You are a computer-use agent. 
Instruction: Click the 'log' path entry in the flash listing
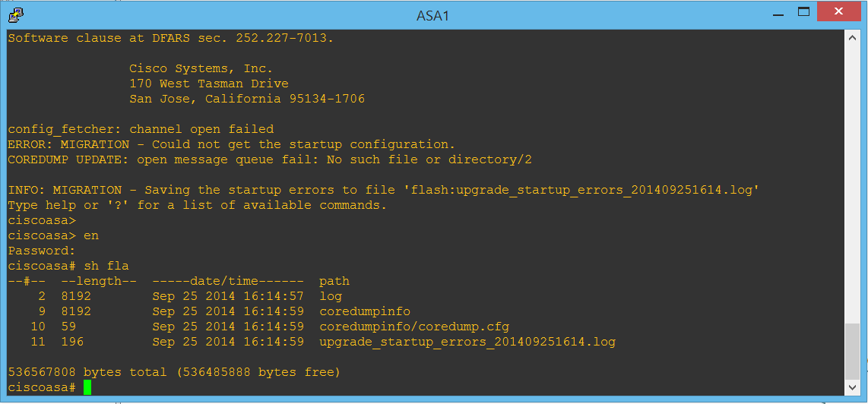[331, 296]
